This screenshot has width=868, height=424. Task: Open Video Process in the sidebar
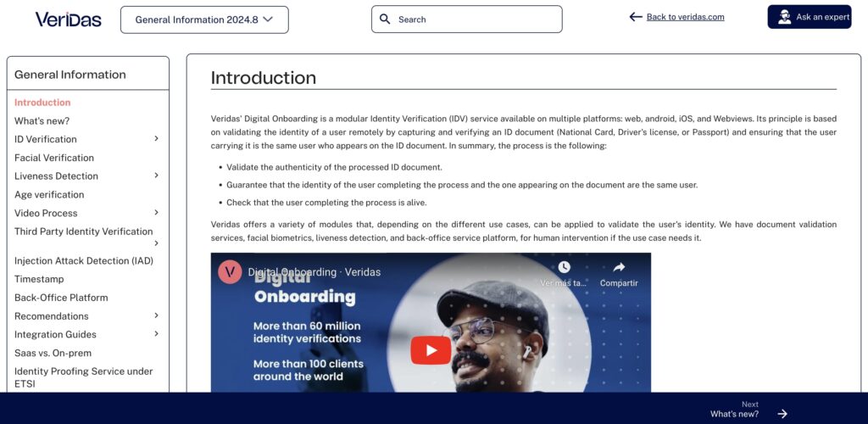46,213
